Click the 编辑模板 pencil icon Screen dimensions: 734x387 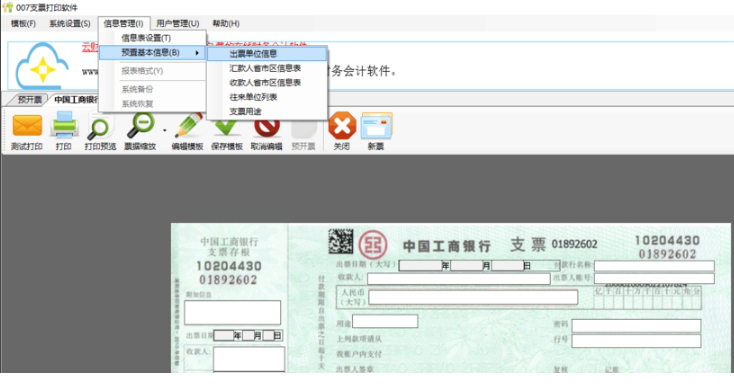pos(188,125)
